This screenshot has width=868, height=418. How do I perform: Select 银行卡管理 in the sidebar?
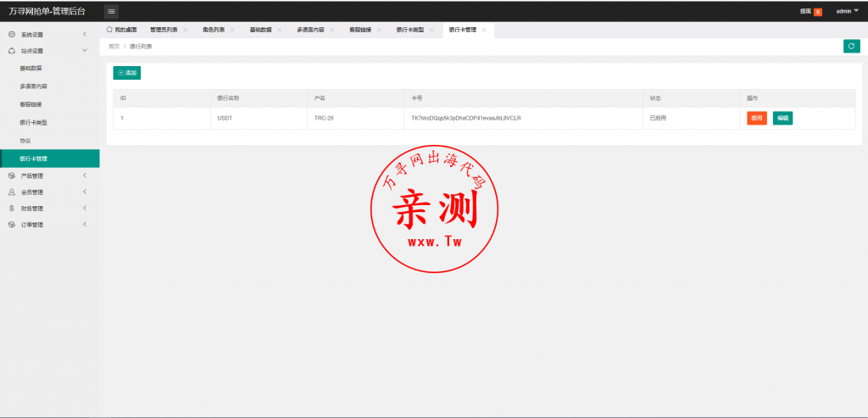[x=50, y=159]
